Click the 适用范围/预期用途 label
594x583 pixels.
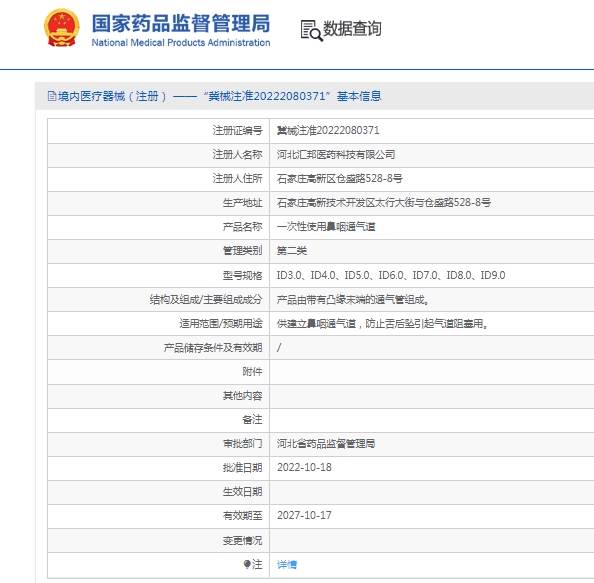coord(221,324)
